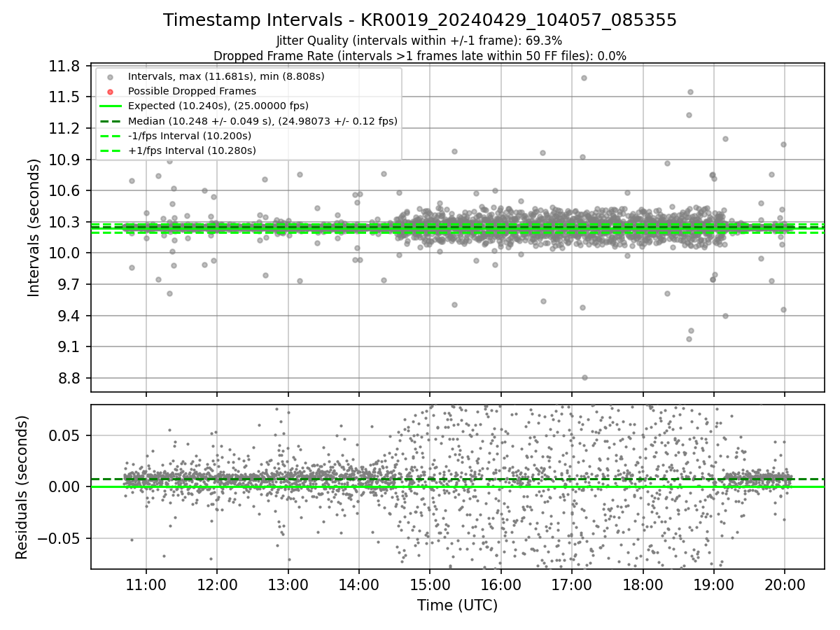Click the 15:00 time tick label
This screenshot has width=840, height=630.
(430, 585)
